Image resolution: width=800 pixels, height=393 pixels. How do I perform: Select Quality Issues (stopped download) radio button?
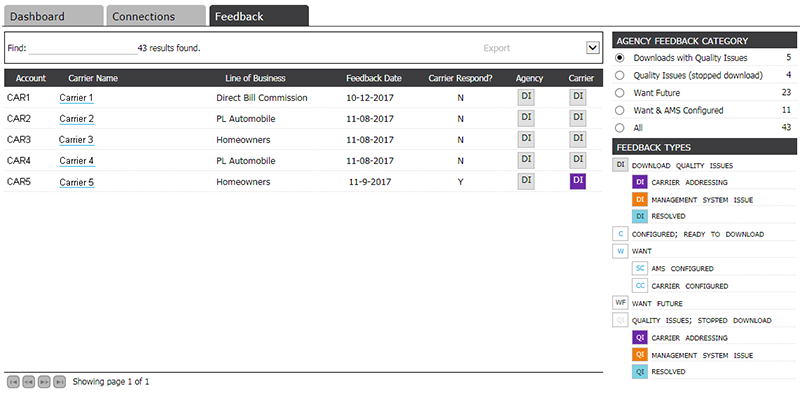[620, 76]
